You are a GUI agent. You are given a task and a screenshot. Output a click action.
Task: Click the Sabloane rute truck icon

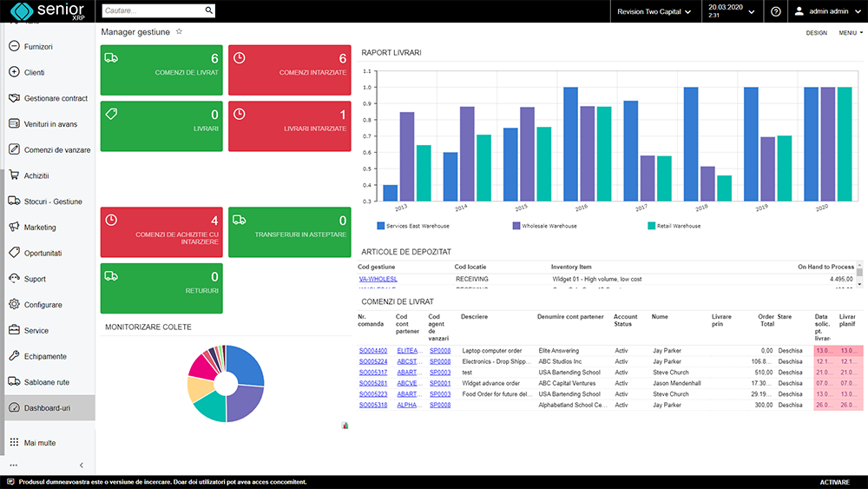pos(15,381)
